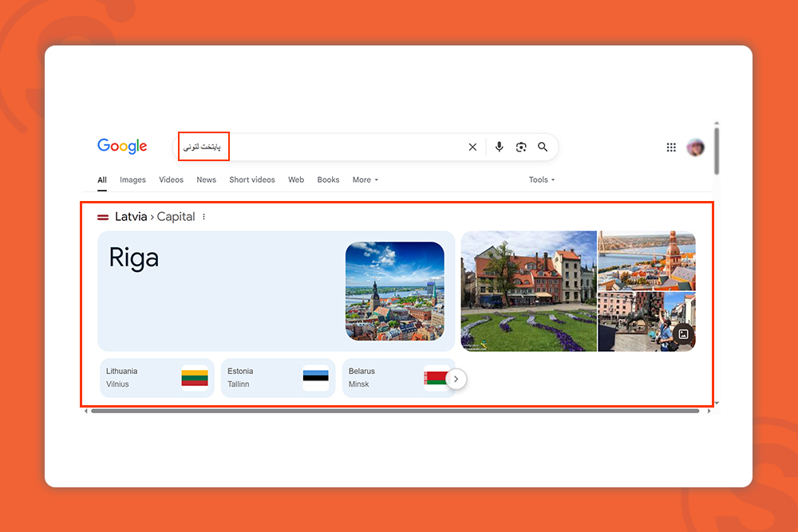Switch to the Web tab

tap(296, 180)
